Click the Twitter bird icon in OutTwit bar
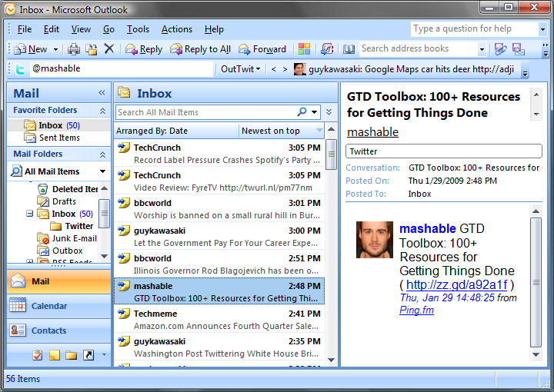Screen dimensions: 554x392 19,69
